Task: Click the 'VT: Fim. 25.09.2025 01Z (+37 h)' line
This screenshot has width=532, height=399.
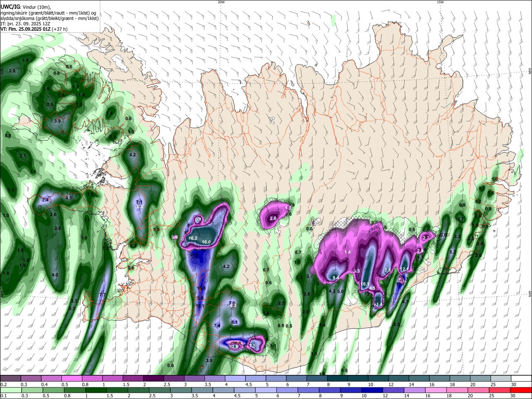Action: pyautogui.click(x=34, y=29)
